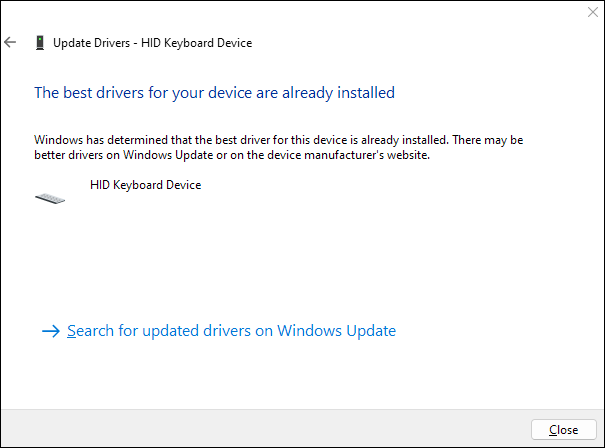This screenshot has height=448, width=605.
Task: Click the 'Windows has determined' description line
Action: (x=279, y=140)
